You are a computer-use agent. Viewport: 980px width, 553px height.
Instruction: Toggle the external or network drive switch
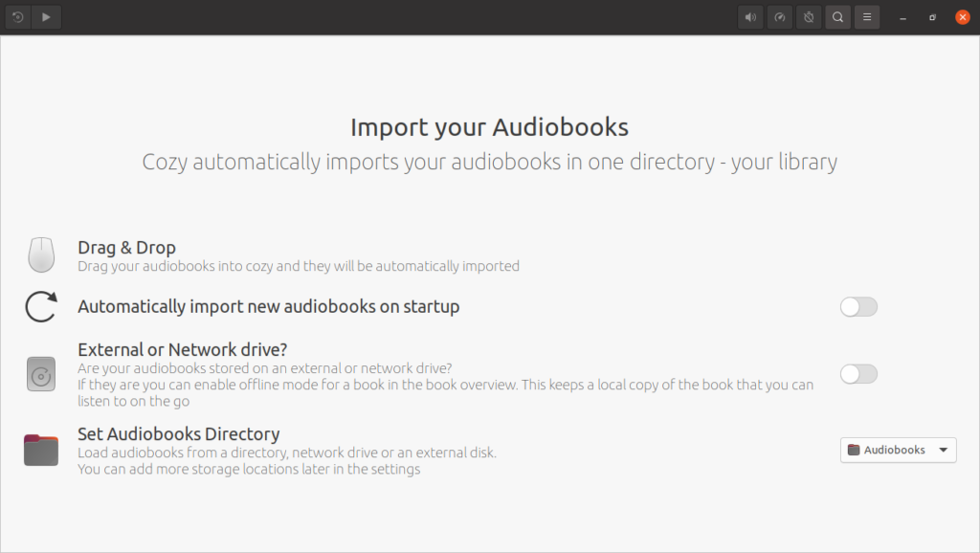click(858, 374)
